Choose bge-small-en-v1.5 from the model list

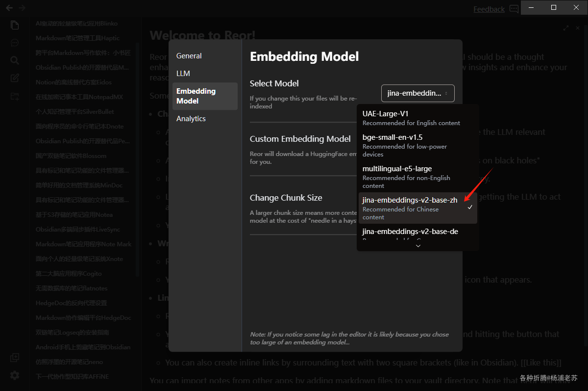click(x=417, y=145)
